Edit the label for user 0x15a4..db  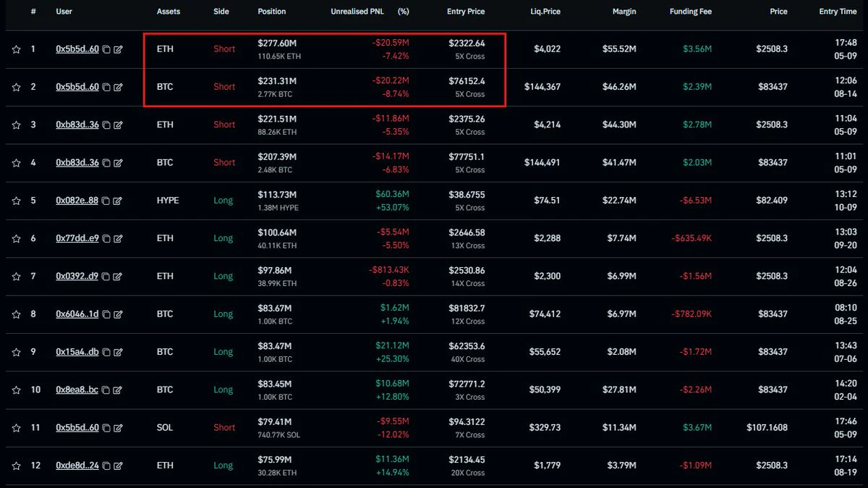click(x=118, y=352)
